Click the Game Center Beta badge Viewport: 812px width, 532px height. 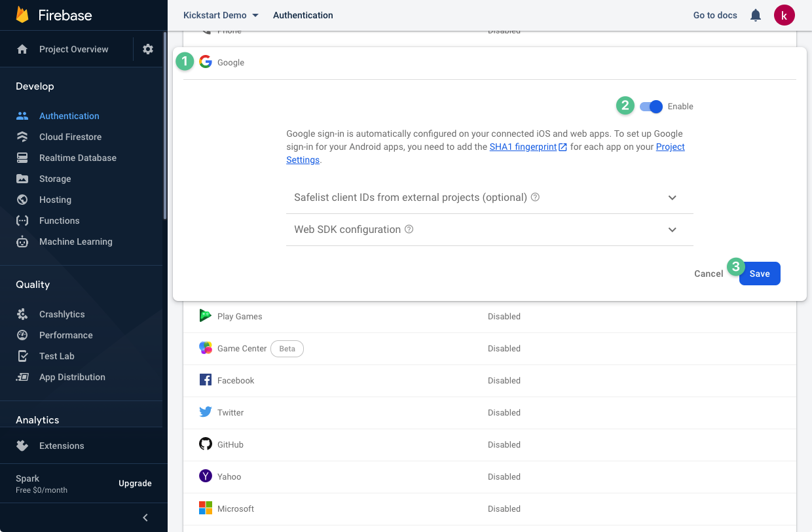[x=287, y=349]
